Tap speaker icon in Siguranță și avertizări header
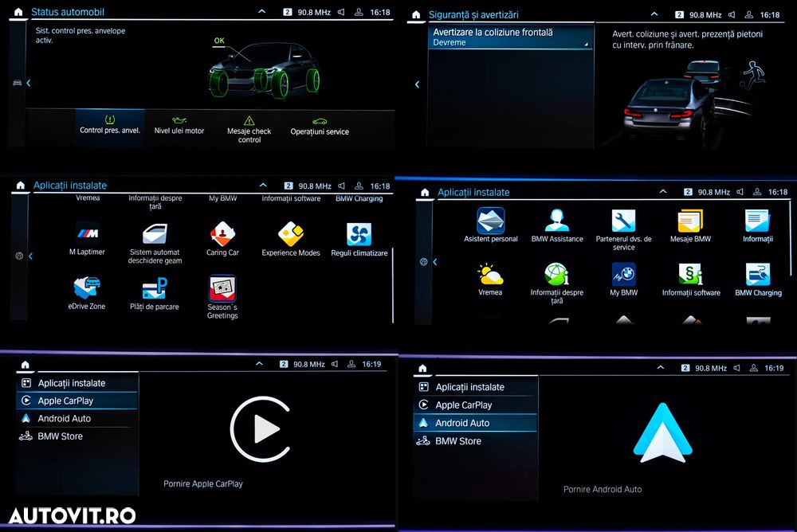The image size is (797, 532). [732, 15]
